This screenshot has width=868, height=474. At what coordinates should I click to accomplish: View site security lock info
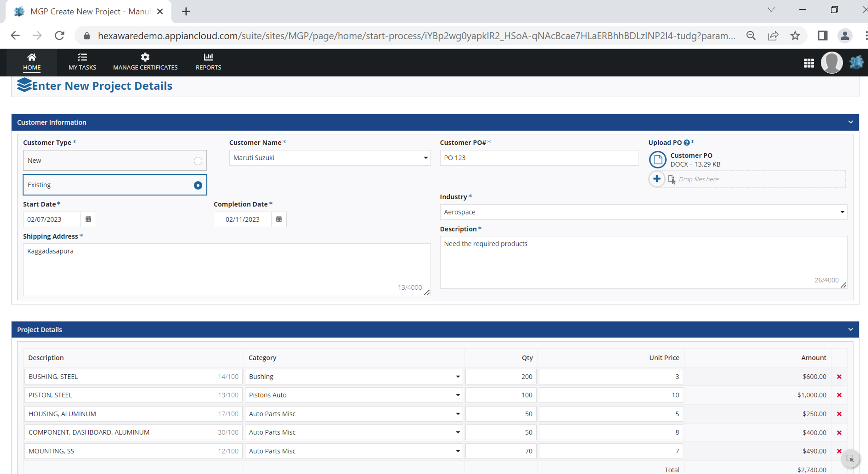87,36
